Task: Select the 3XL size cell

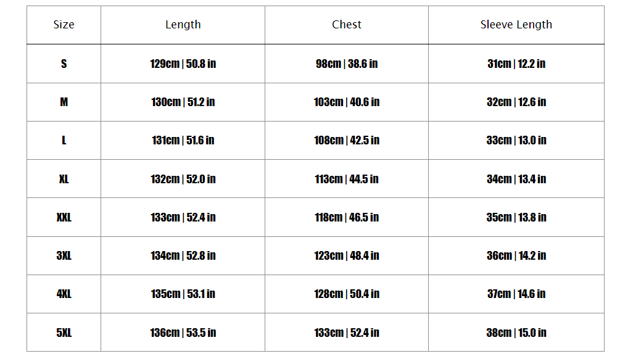Action: click(x=64, y=255)
